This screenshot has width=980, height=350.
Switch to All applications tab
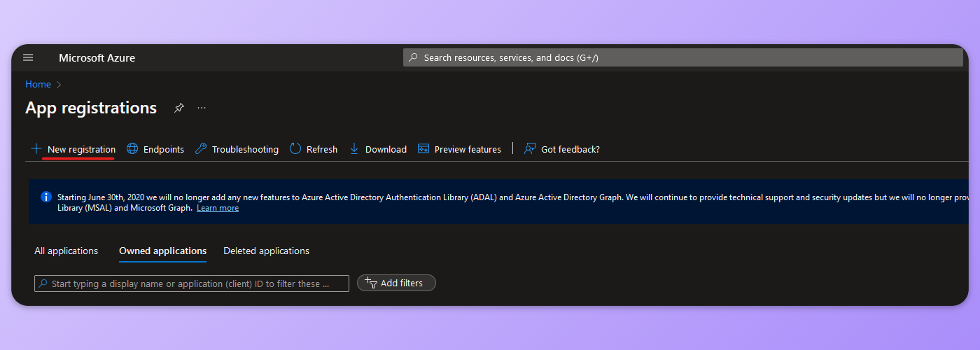(66, 251)
